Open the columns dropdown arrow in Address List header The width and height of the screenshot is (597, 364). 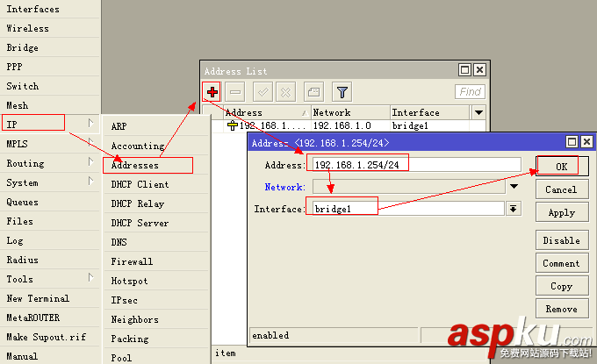[478, 112]
